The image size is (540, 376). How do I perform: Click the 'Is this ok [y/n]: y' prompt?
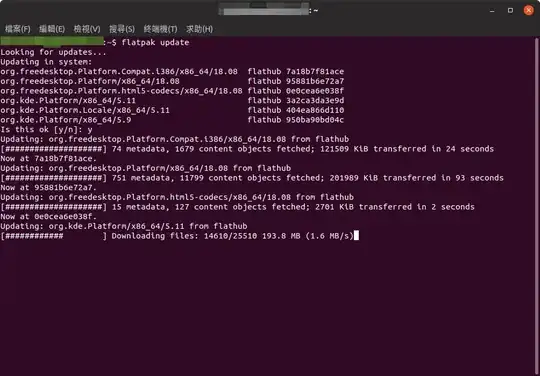[46, 129]
